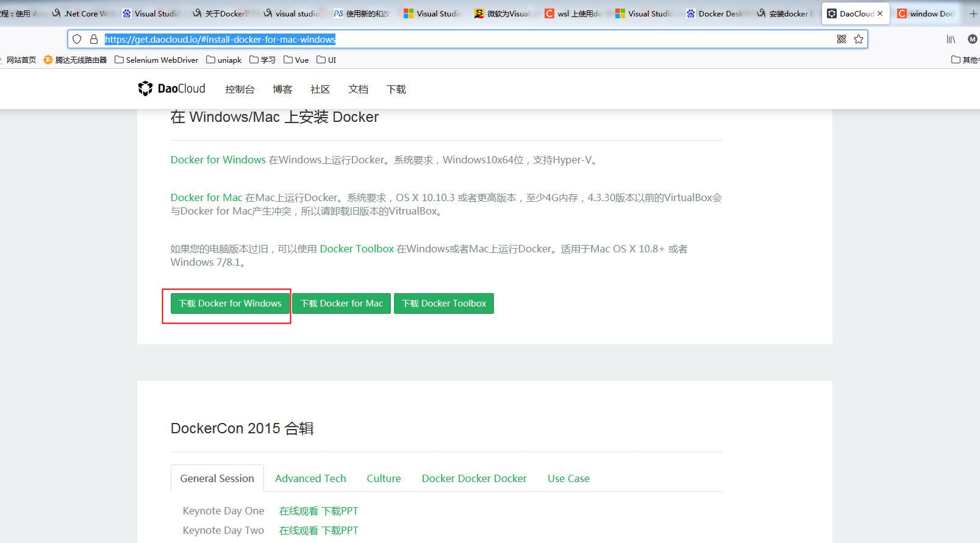
Task: Open the 社区 navigation item
Action: [320, 90]
